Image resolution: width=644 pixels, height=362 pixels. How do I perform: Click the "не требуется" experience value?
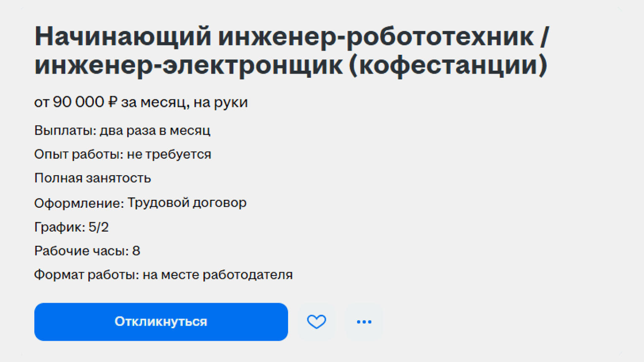pyautogui.click(x=169, y=154)
